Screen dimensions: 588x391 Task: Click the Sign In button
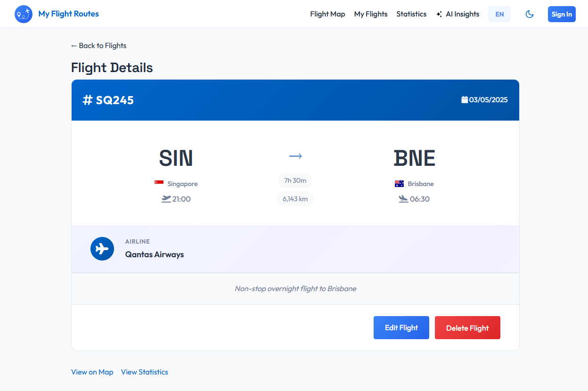[x=561, y=14]
